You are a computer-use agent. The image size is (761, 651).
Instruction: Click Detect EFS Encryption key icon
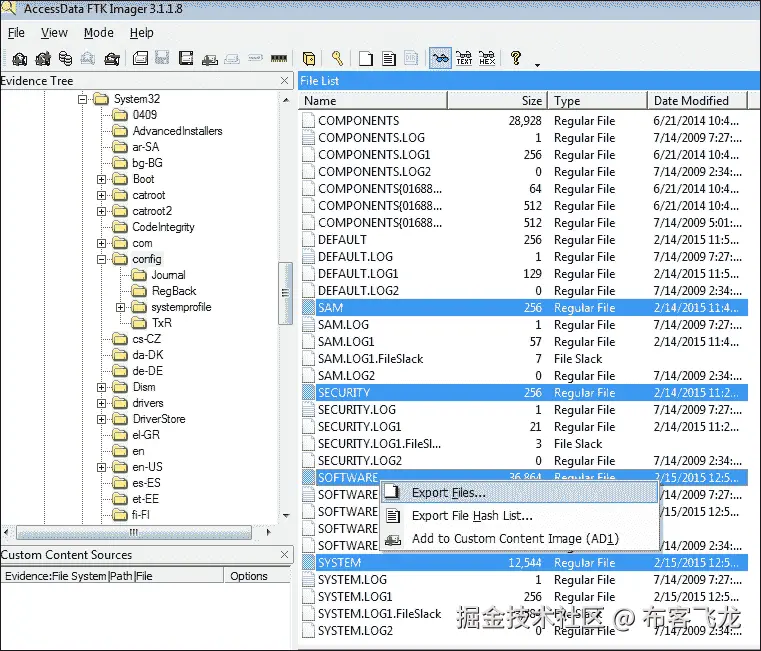[337, 59]
